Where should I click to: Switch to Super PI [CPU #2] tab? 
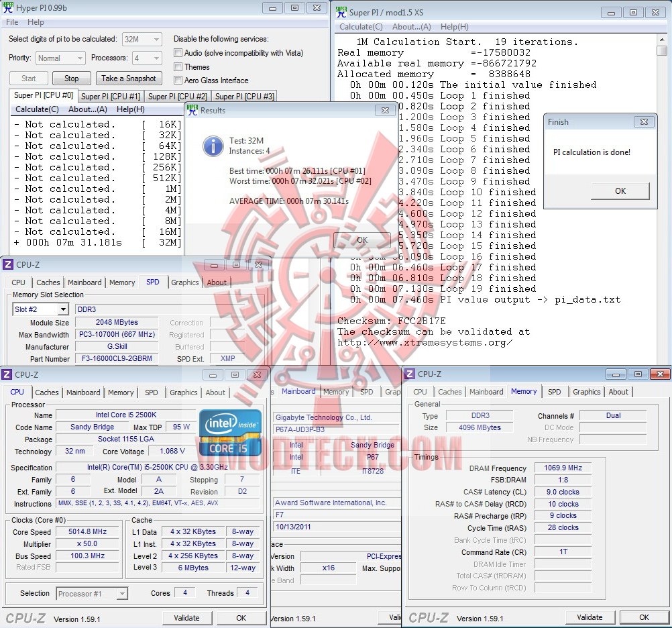click(x=178, y=97)
